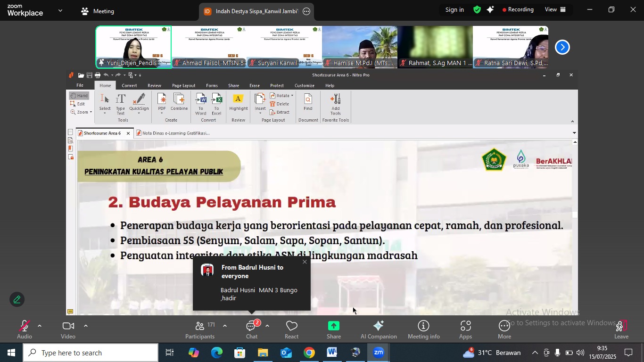This screenshot has height=362, width=644.
Task: Expand video options arrow
Action: (x=85, y=326)
